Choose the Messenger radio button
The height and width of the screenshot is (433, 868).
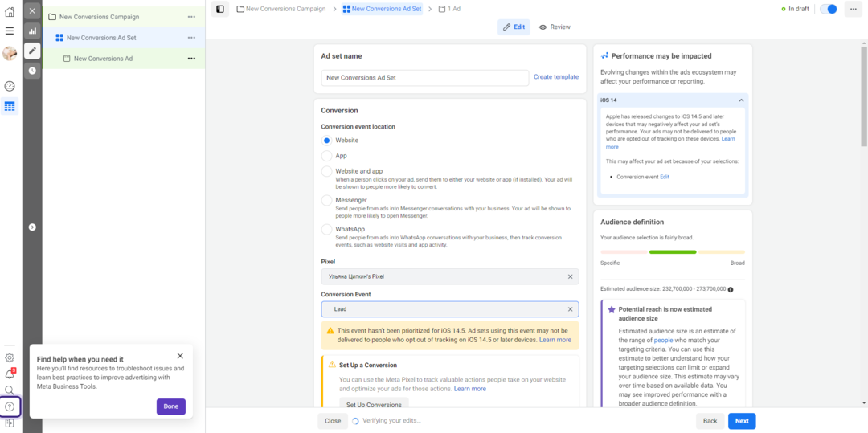[326, 200]
